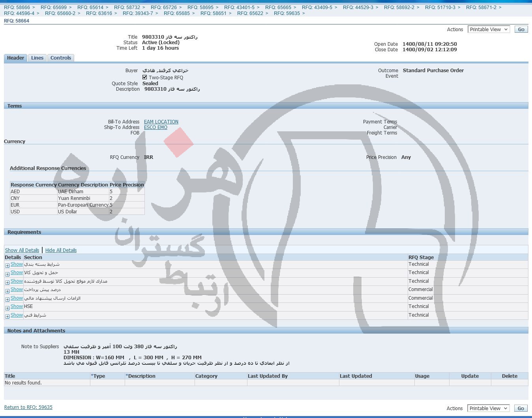Switch to the Header tab
532x418 pixels.
[x=15, y=58]
